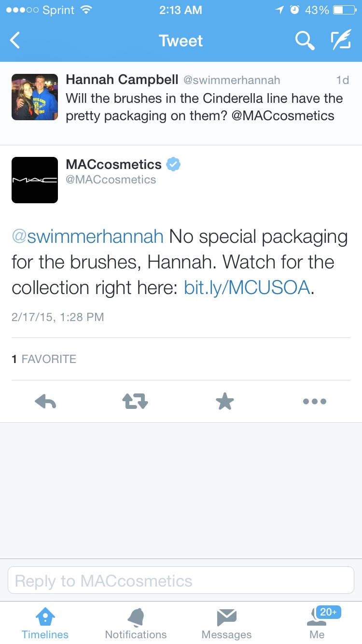View the 1 FAVORITE list
Image resolution: width=362 pixels, height=644 pixels.
pos(44,359)
